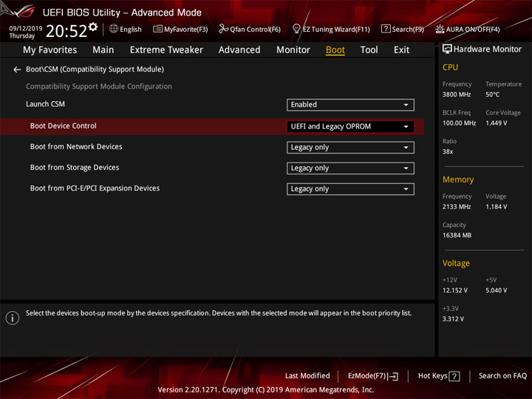Open MyFavorite(F3) list icon
532x399 pixels.
pos(157,29)
